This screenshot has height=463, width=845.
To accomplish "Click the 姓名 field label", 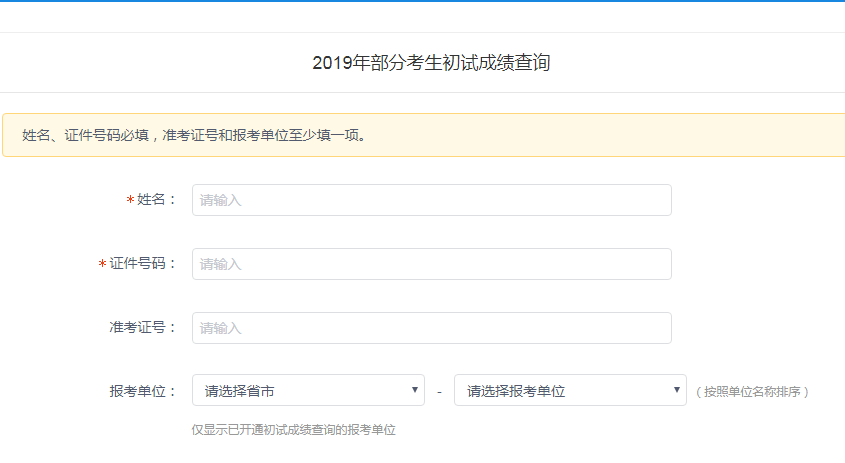I will pos(156,200).
